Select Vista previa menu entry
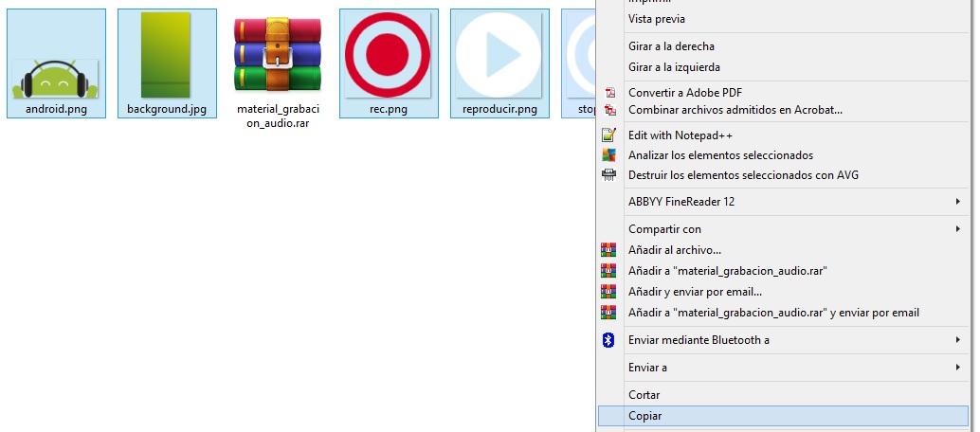980x432 pixels. (x=657, y=19)
